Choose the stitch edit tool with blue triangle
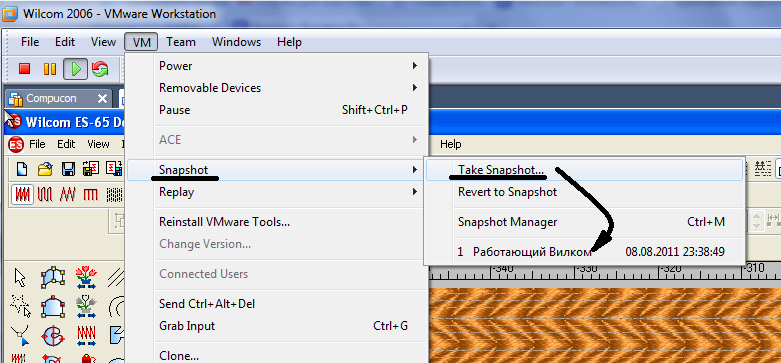 click(20, 336)
